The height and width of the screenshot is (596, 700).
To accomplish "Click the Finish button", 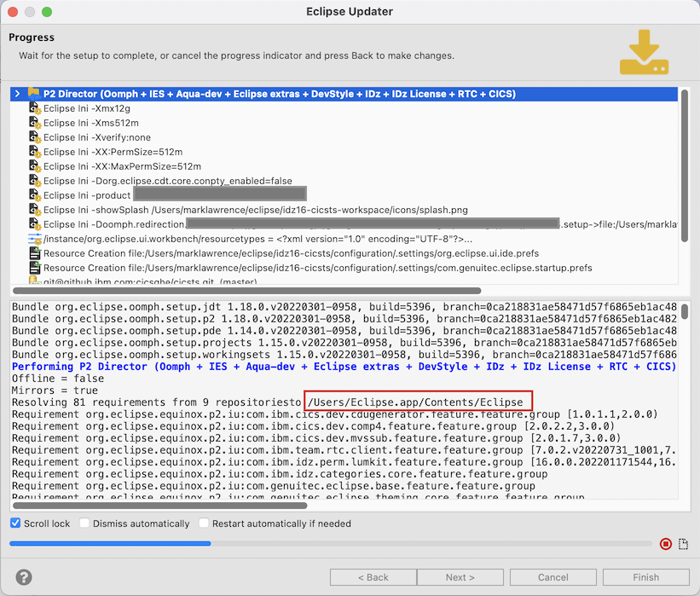I will [646, 577].
